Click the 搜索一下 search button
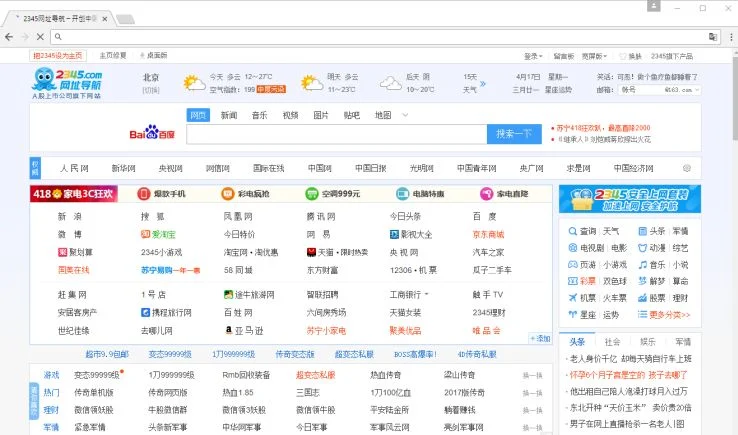The image size is (738, 435). point(514,134)
